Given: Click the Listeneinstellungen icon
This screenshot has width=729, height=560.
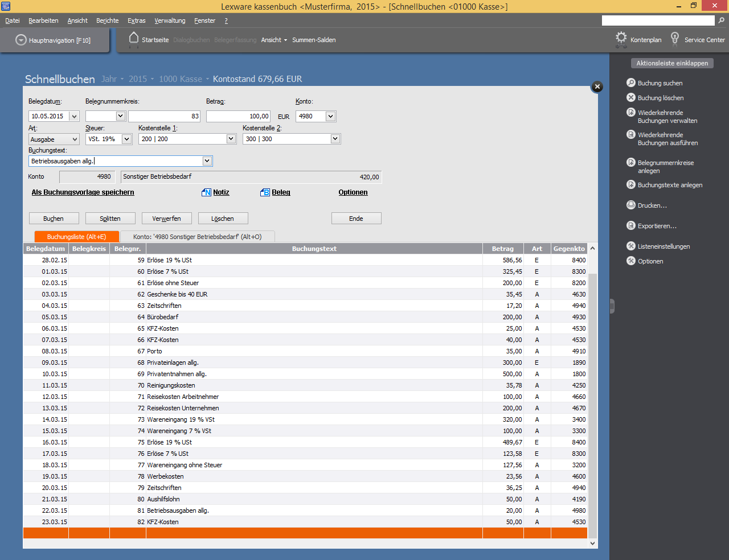Looking at the screenshot, I should coord(630,246).
